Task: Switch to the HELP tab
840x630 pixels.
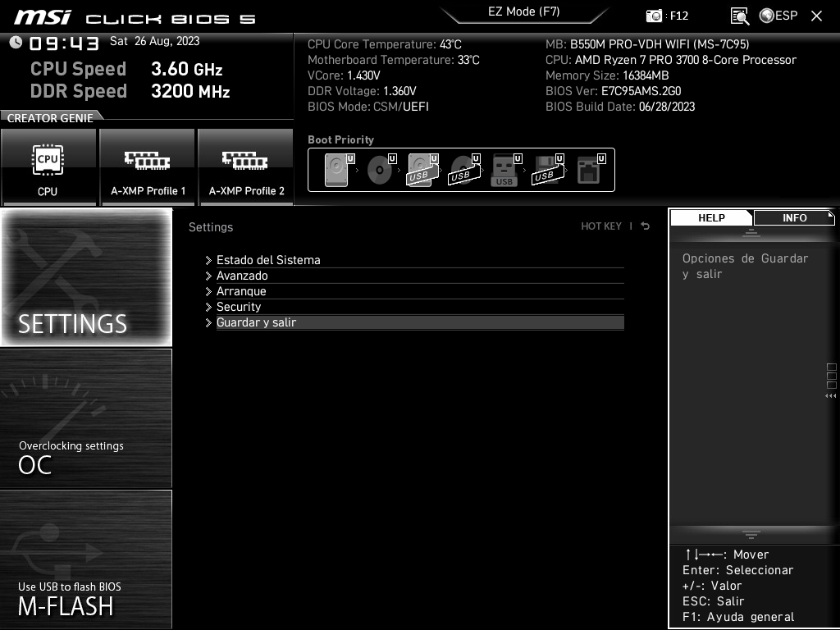Action: pyautogui.click(x=711, y=217)
